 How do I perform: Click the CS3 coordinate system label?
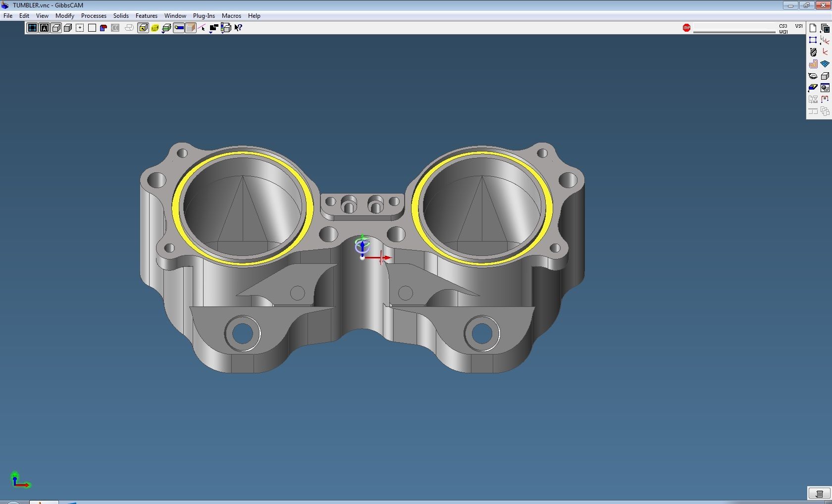[x=783, y=26]
